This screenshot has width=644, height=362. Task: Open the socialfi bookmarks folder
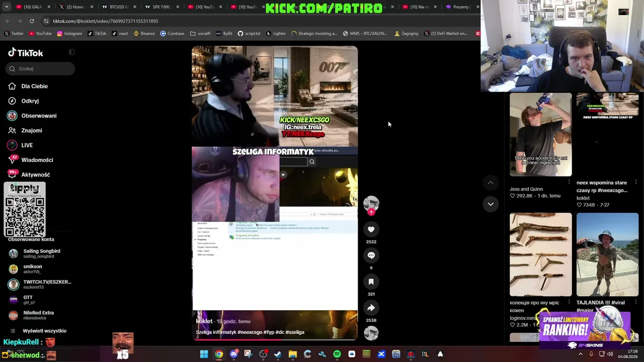pyautogui.click(x=200, y=34)
